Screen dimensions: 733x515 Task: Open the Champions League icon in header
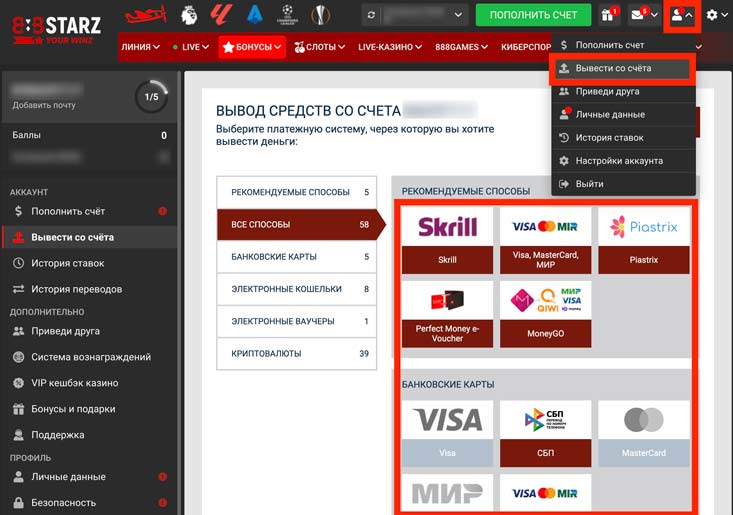tap(286, 15)
